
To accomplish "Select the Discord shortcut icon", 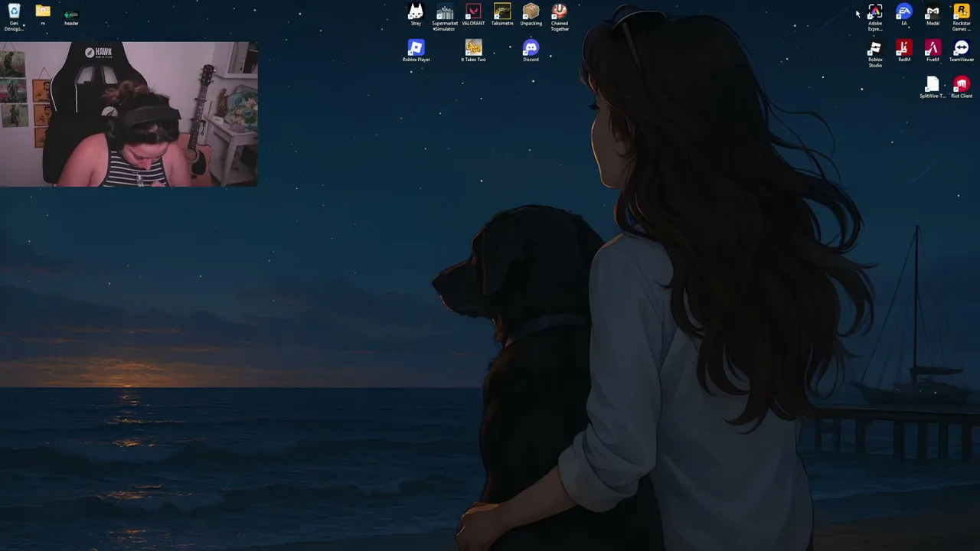I will click(x=531, y=51).
